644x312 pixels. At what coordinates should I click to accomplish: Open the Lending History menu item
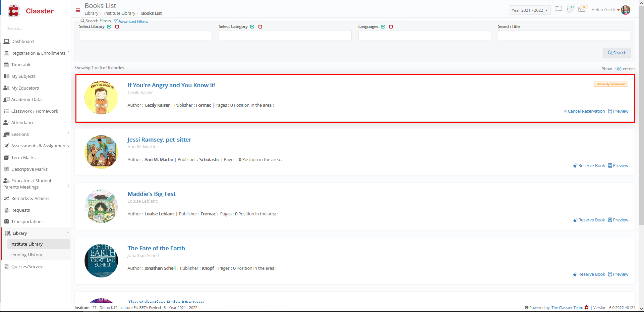tap(26, 255)
